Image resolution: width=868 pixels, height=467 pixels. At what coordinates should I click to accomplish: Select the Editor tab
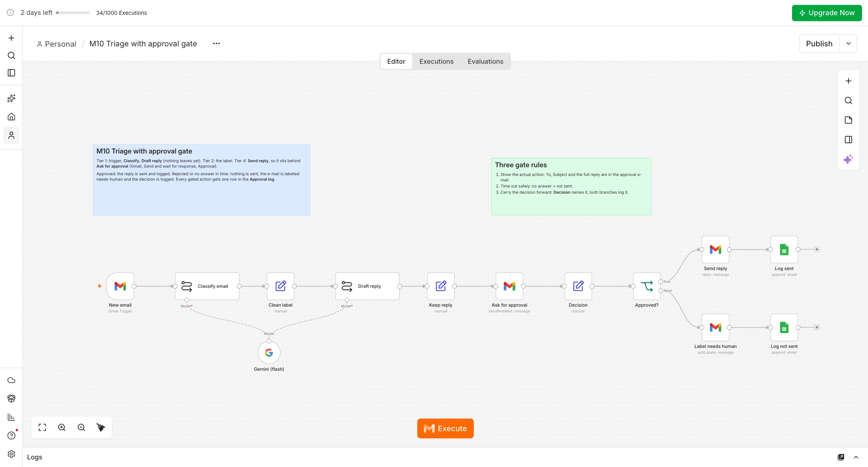396,62
